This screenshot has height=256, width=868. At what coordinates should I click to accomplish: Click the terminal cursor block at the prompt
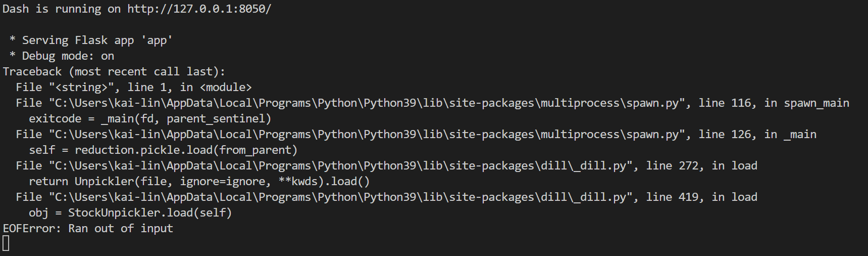6,244
